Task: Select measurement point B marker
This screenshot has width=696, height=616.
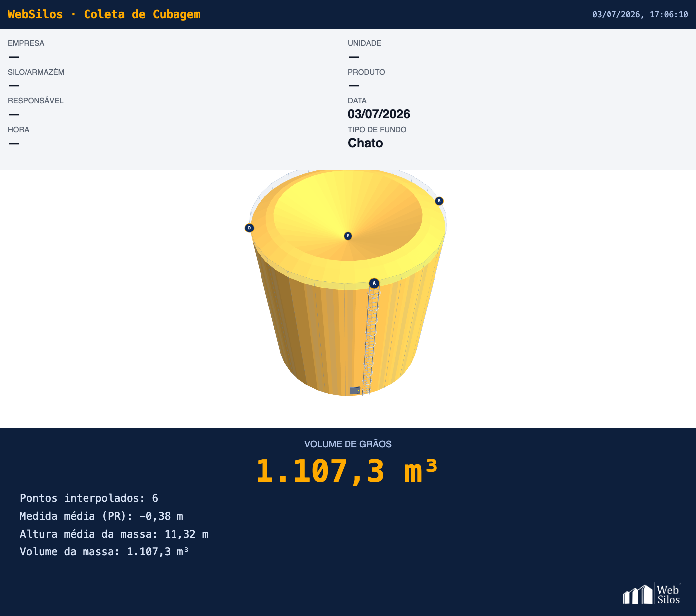Action: point(439,201)
